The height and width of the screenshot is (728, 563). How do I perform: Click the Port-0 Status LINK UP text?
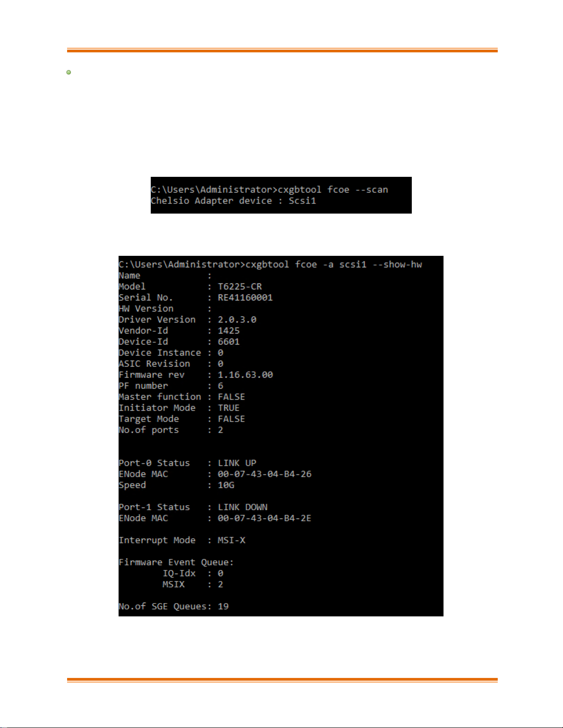(237, 463)
